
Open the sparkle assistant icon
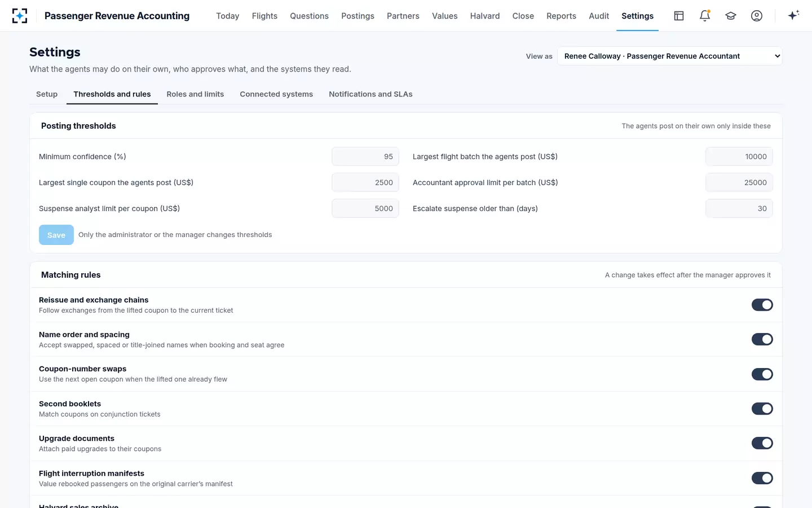pos(793,16)
